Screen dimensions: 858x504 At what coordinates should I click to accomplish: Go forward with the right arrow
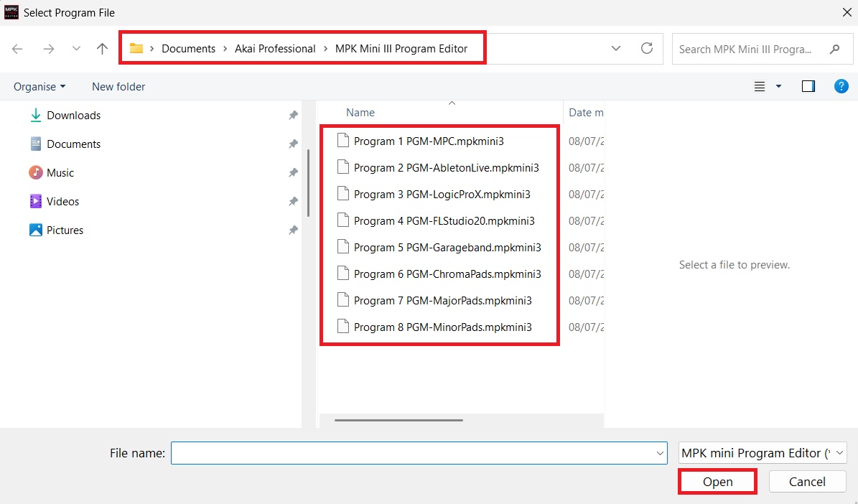point(49,49)
